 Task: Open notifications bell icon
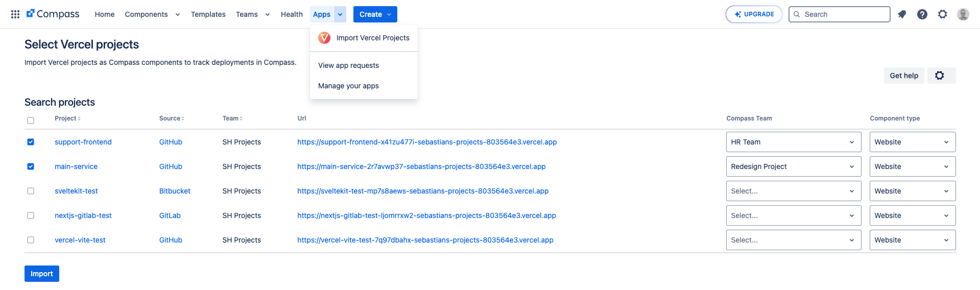pyautogui.click(x=902, y=14)
